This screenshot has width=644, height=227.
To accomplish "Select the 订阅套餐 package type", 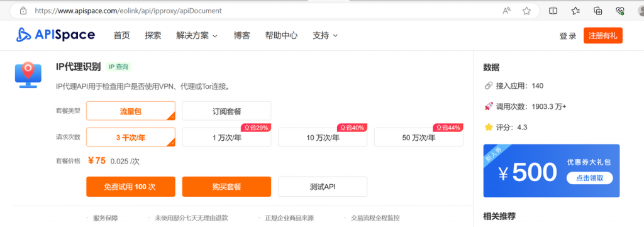I will tap(226, 111).
